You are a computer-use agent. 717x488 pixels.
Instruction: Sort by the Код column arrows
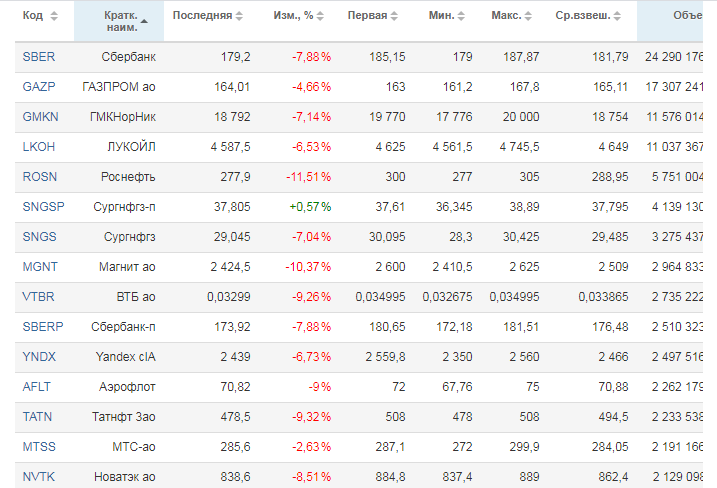click(54, 16)
